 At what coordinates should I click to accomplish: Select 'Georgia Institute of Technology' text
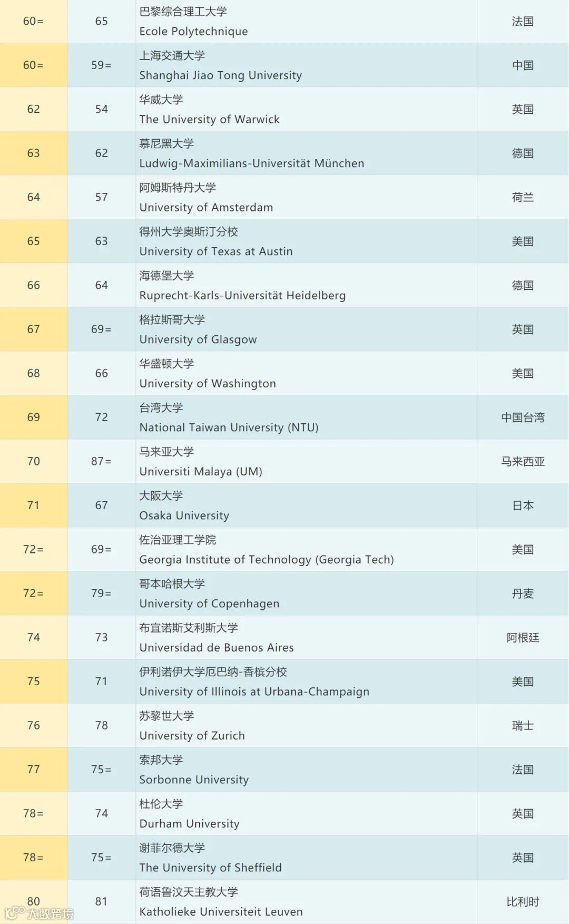(225, 560)
